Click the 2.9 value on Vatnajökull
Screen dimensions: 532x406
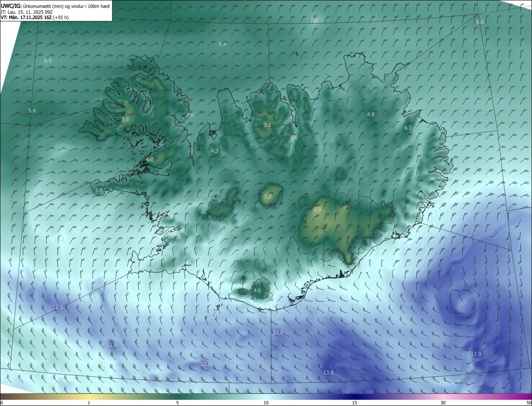[317, 210]
